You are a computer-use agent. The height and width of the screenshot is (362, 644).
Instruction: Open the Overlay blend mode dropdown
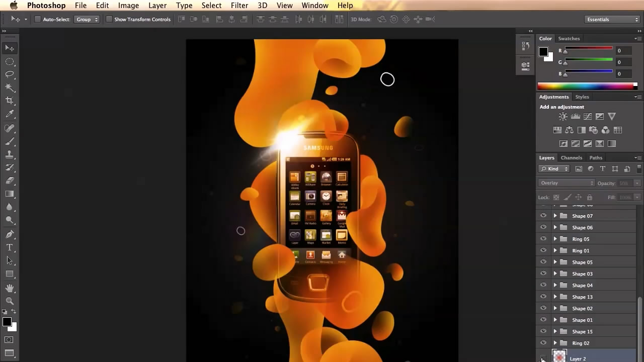pyautogui.click(x=567, y=183)
